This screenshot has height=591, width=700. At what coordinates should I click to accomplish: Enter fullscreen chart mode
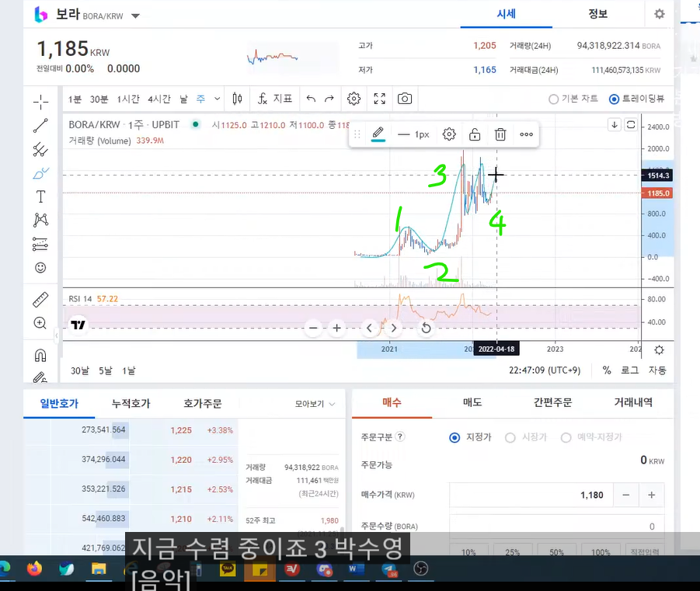coord(379,99)
